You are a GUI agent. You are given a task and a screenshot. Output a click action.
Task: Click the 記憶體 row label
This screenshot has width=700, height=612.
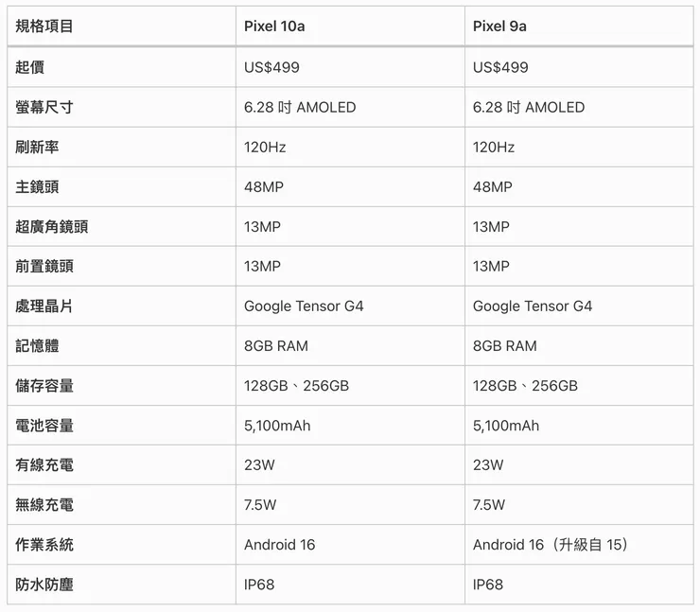pyautogui.click(x=37, y=345)
